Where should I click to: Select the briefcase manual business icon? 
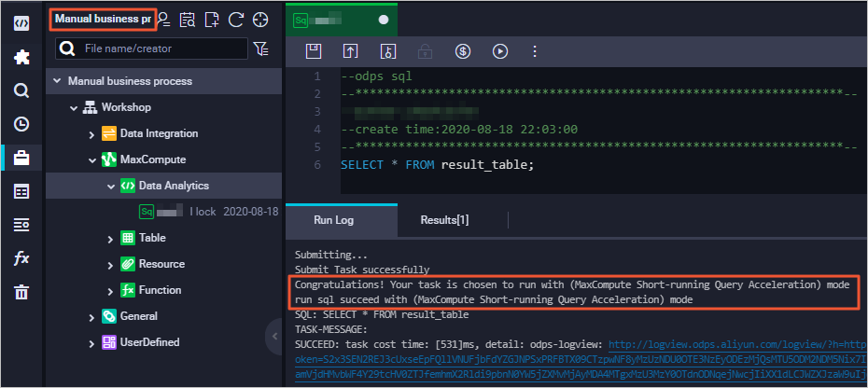(x=21, y=159)
